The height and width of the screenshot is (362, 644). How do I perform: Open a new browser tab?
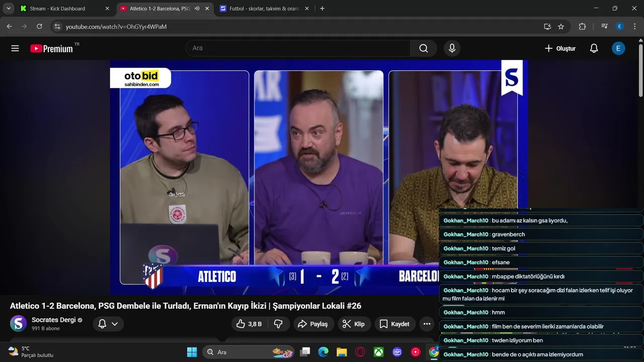(322, 9)
